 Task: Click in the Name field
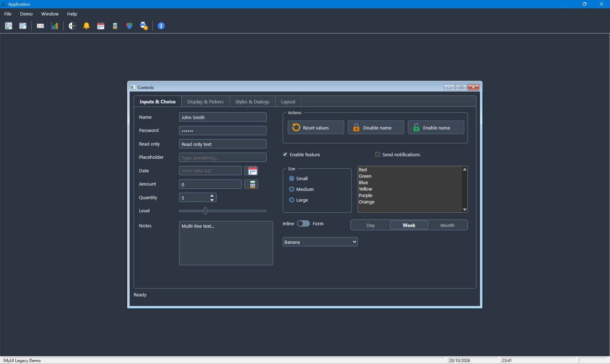pos(223,117)
